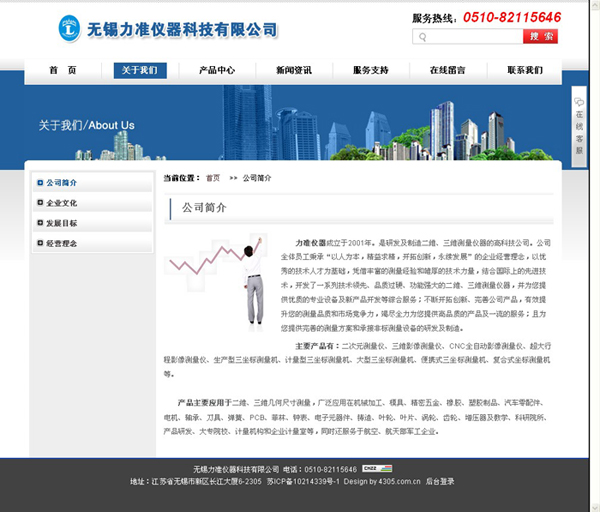Click the footer address text

(196, 481)
